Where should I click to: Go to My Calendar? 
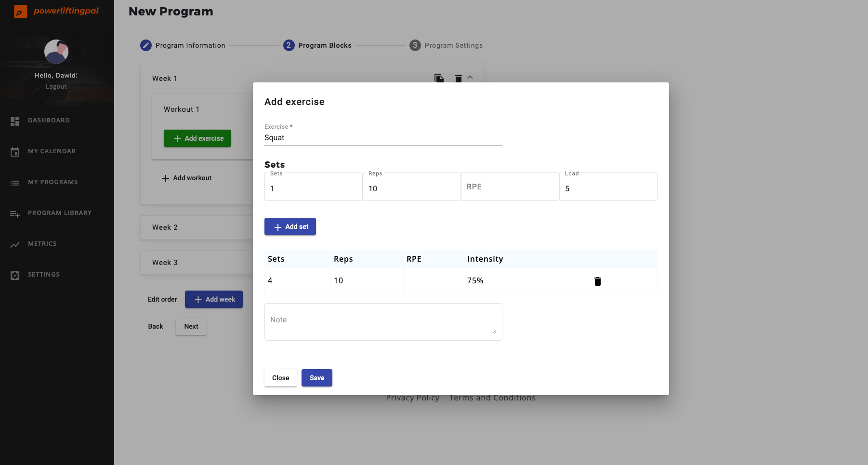click(x=52, y=151)
